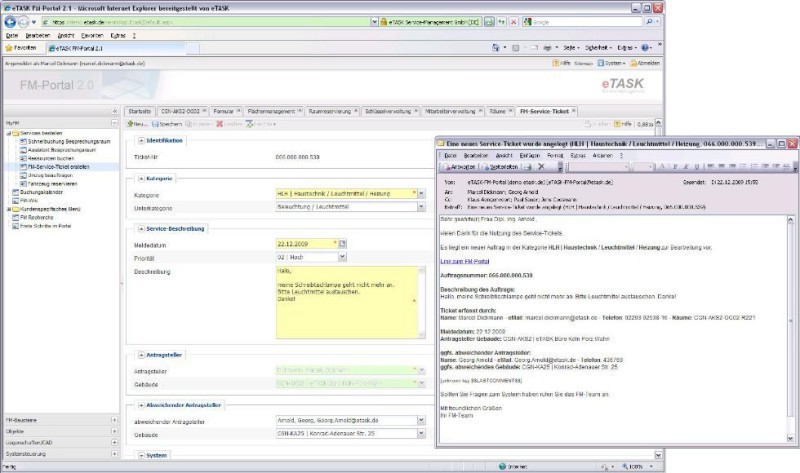Screen dimensions: 800x473
Task: Click the Hilfe icon right of portal toolbar
Action: 617,124
